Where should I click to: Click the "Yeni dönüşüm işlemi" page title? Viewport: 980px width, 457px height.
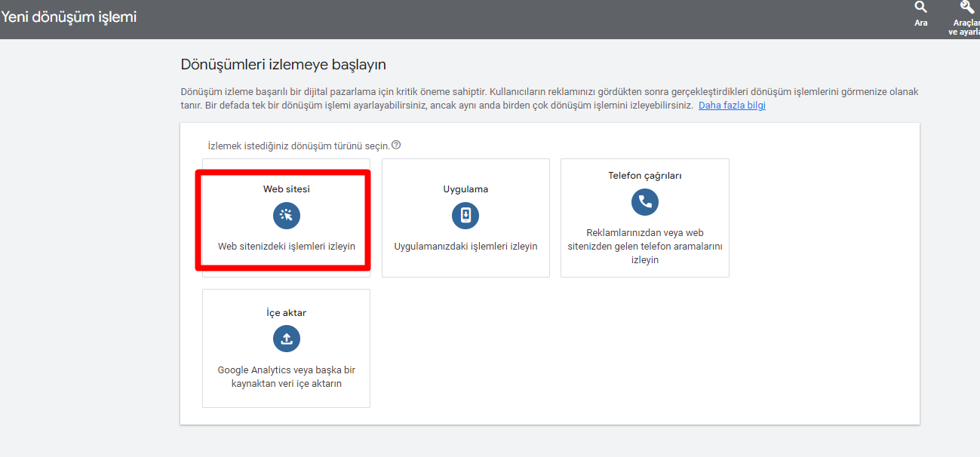coord(69,17)
